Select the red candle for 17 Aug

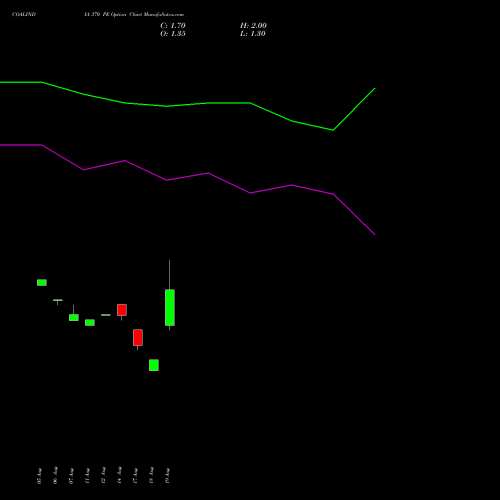[x=138, y=337]
